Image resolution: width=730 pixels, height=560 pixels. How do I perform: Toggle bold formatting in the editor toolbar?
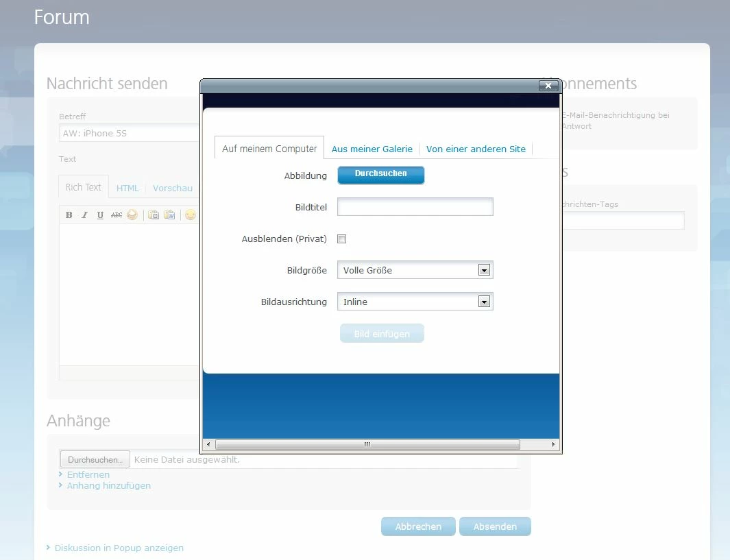click(69, 215)
